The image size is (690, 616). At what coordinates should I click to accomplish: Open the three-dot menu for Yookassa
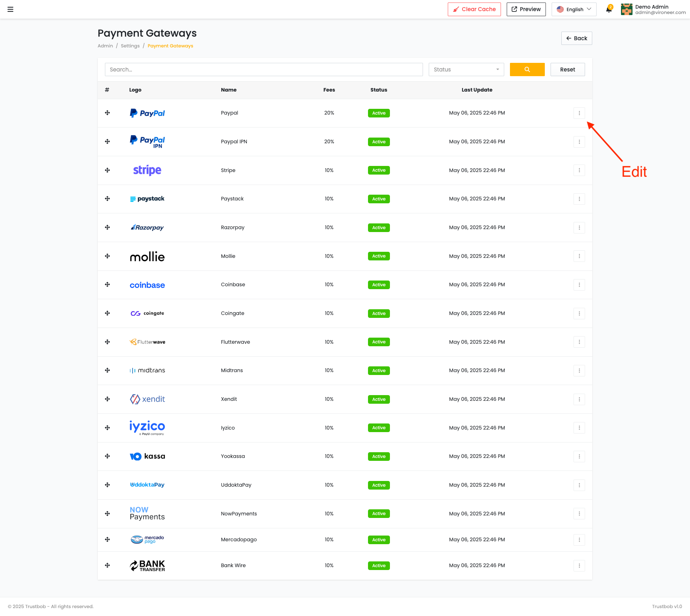(x=579, y=457)
